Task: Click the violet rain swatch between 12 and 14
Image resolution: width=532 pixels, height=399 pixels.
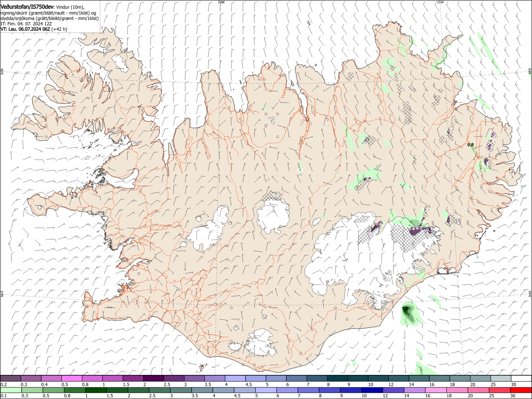Action: coord(393,390)
